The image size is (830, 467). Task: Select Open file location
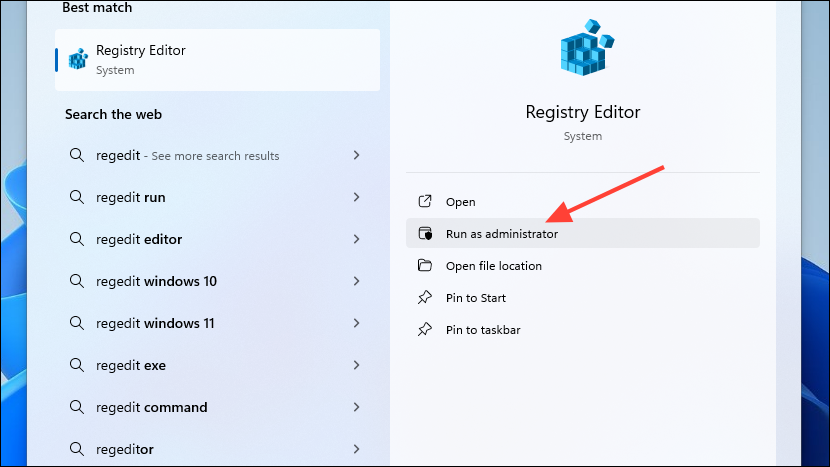583,265
